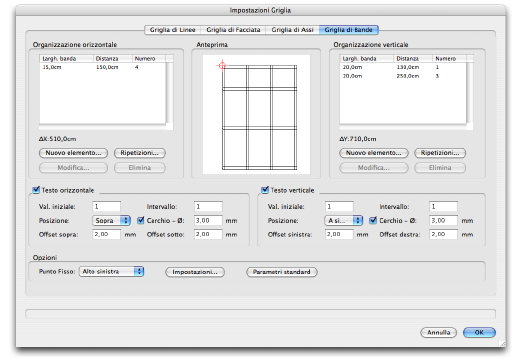Click Numero header in horizontal list
The image size is (526, 362).
point(149,59)
